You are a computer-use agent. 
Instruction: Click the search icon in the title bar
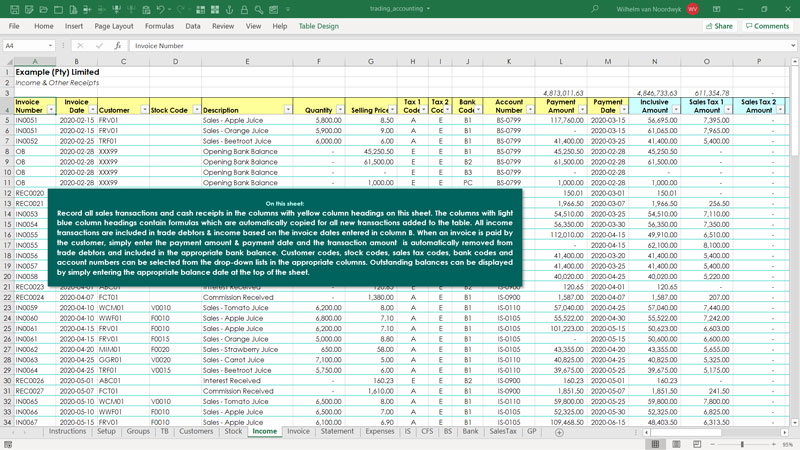click(x=594, y=9)
